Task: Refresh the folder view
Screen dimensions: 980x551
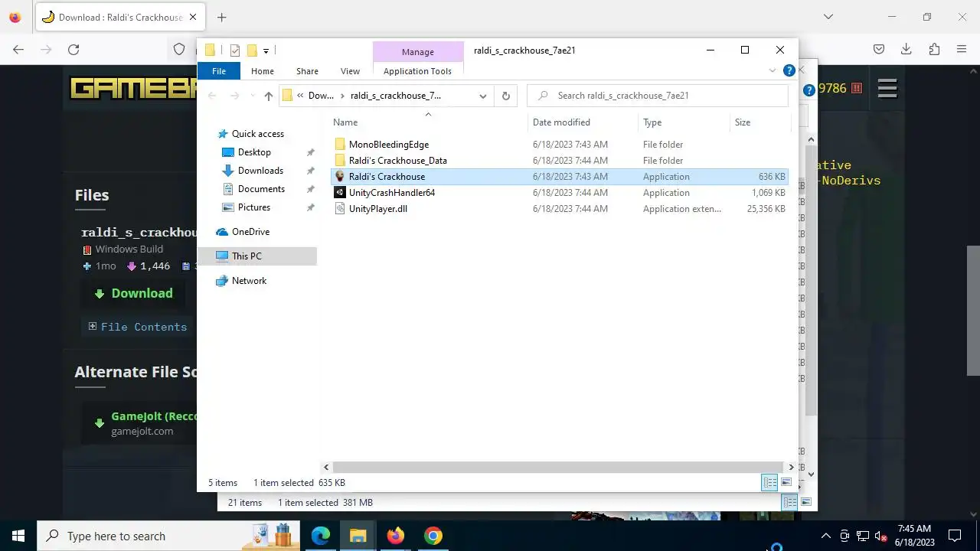Action: point(505,96)
